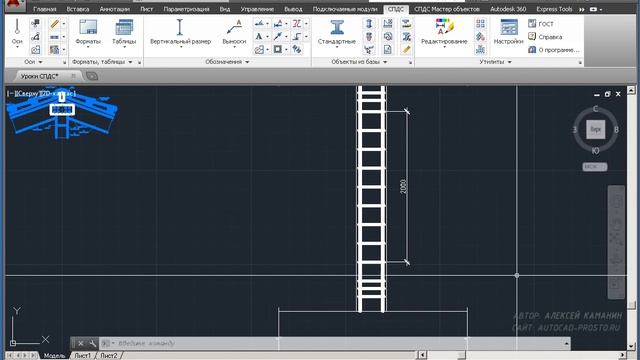This screenshot has height=360, width=640.
Task: Select the diagonal hatch tool in Обозначения
Action: 297,49
